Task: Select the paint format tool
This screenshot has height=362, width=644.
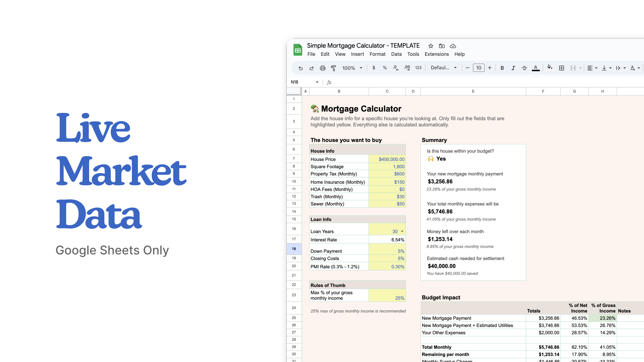Action: 334,68
